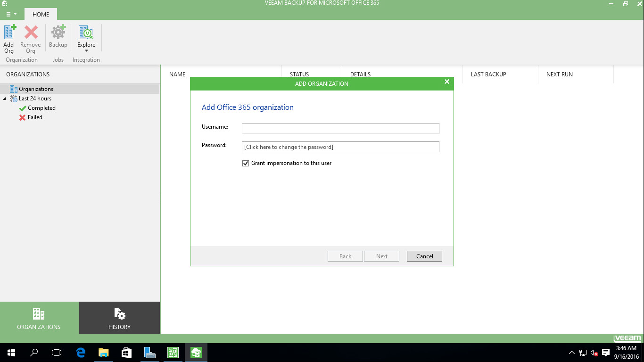Open the Organizations view in bottom navigation
644x362 pixels.
point(39,318)
